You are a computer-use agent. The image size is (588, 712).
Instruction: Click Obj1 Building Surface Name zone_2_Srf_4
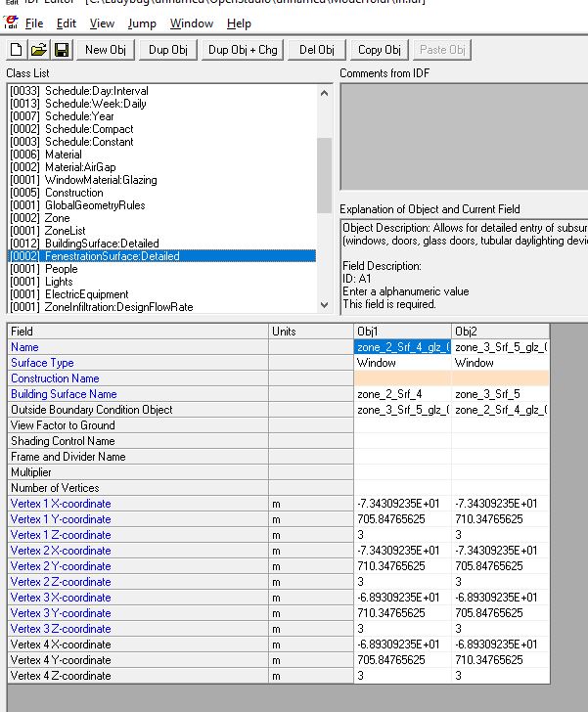pyautogui.click(x=402, y=394)
